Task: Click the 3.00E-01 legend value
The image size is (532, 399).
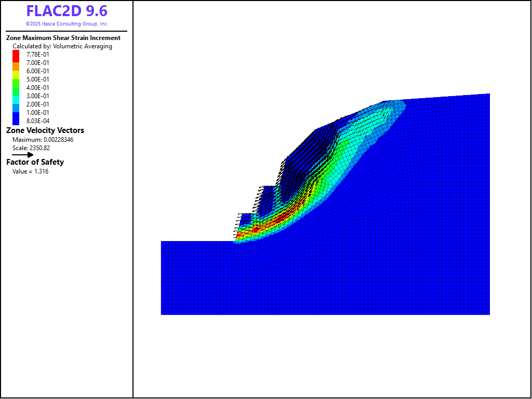Action: tap(38, 96)
